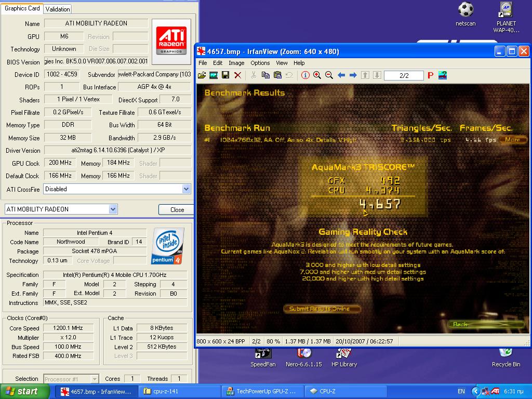Click the Specification field in CPU-Z

(x=115, y=275)
